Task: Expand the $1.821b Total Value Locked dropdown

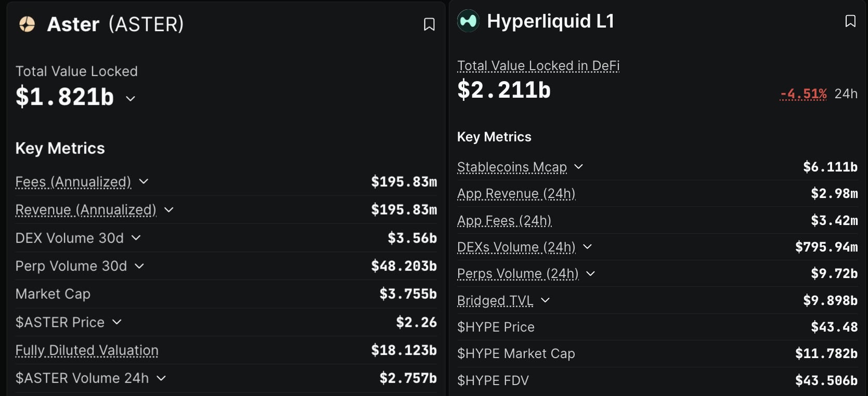Action: pos(131,99)
